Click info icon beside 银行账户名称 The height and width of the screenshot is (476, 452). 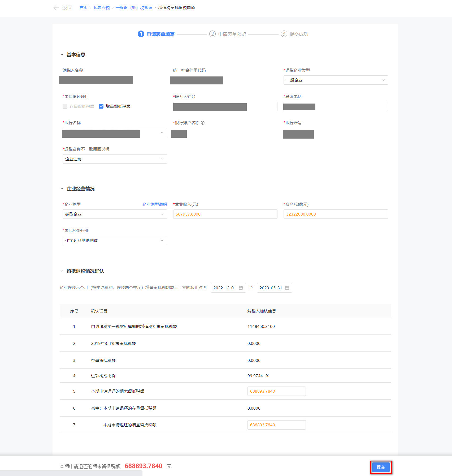pos(203,123)
